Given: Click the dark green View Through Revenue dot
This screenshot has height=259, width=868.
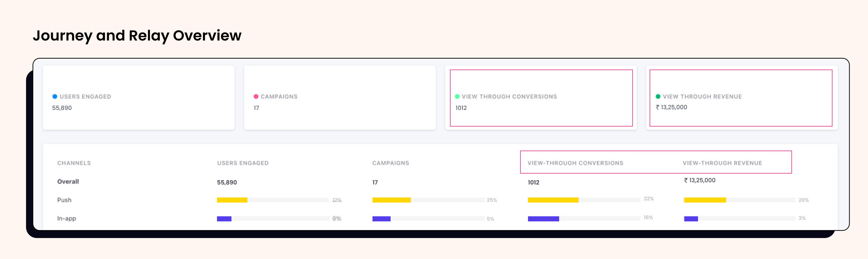Looking at the screenshot, I should pyautogui.click(x=658, y=97).
